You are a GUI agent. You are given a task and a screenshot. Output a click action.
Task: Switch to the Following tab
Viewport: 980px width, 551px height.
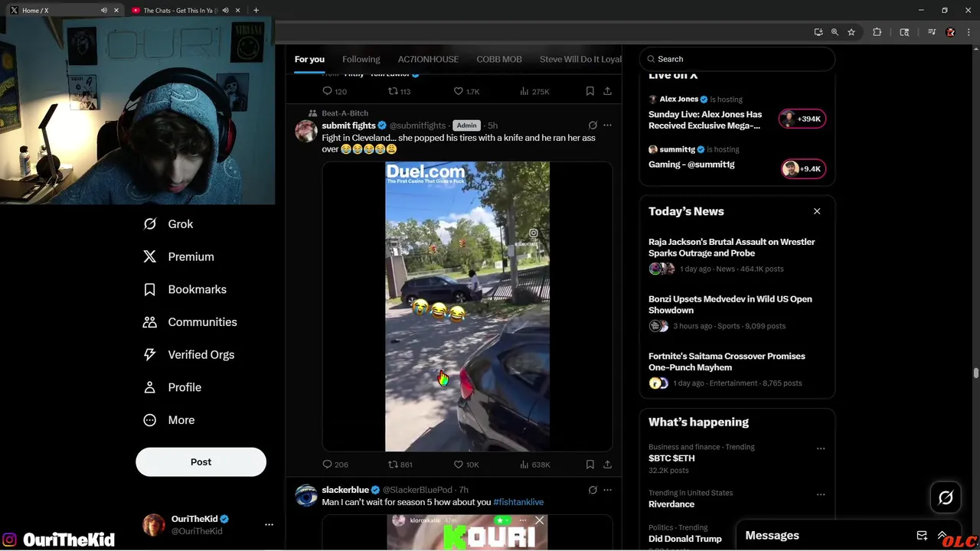[x=361, y=59]
